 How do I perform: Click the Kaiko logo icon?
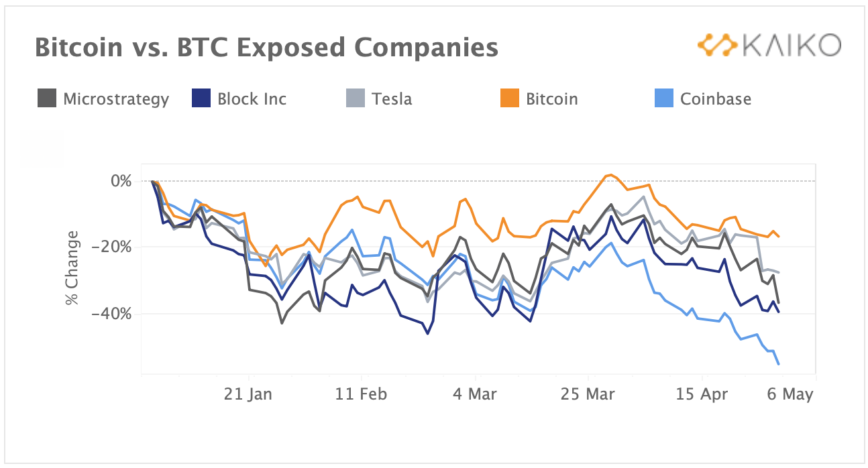pos(716,46)
